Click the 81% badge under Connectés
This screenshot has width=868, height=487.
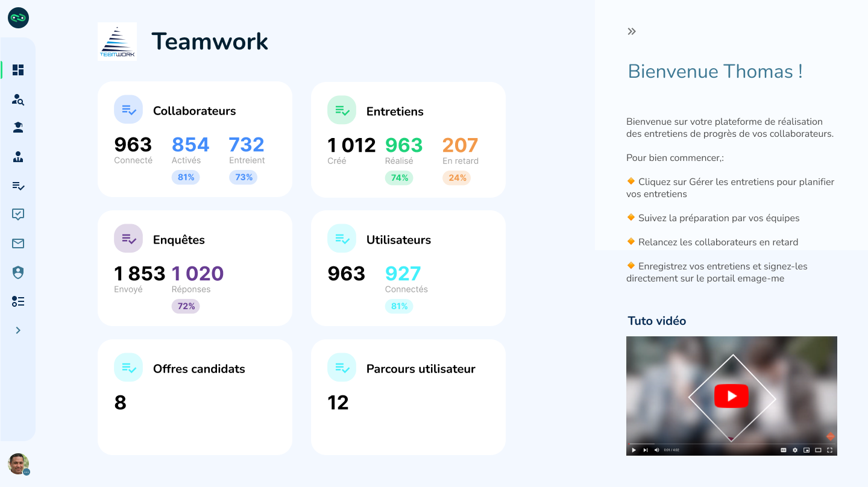399,306
